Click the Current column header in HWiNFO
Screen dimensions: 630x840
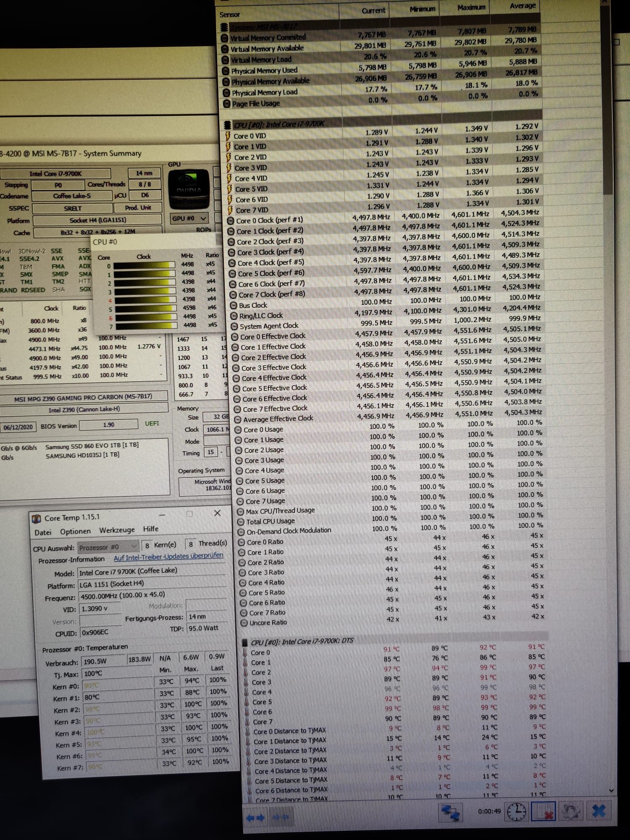pos(373,10)
